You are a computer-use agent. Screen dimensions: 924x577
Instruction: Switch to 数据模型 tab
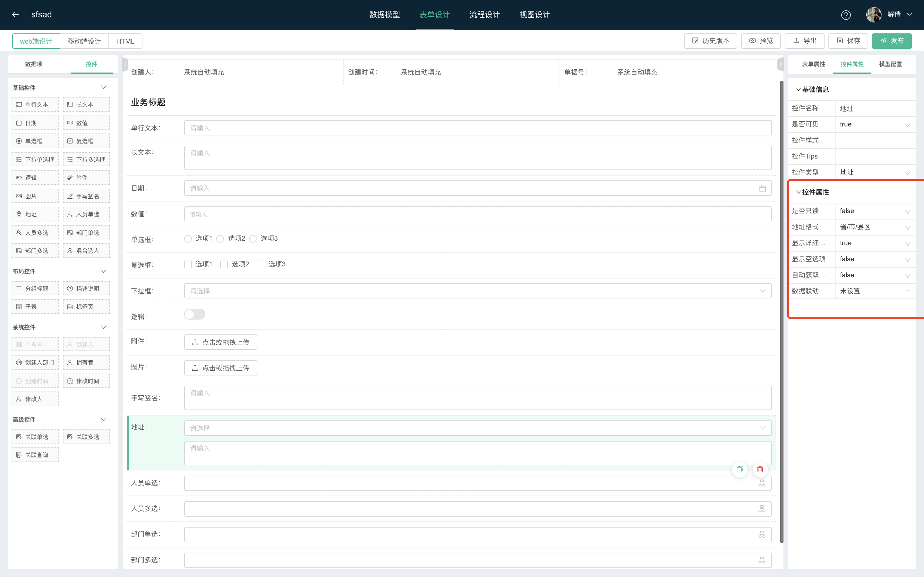[385, 14]
